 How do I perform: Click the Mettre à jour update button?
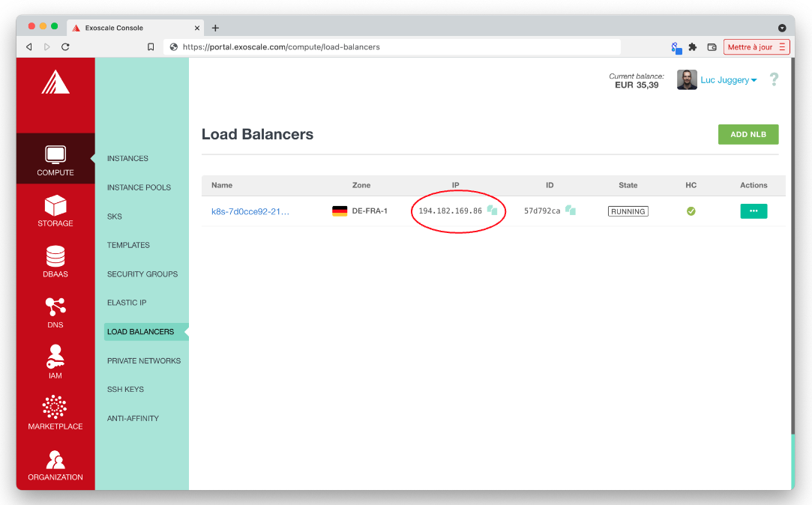click(756, 47)
